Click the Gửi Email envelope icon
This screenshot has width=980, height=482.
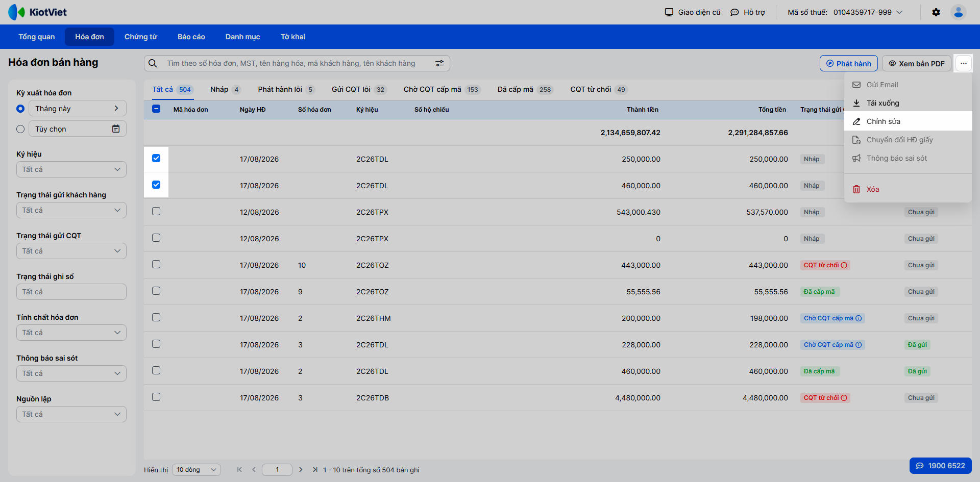click(x=856, y=85)
